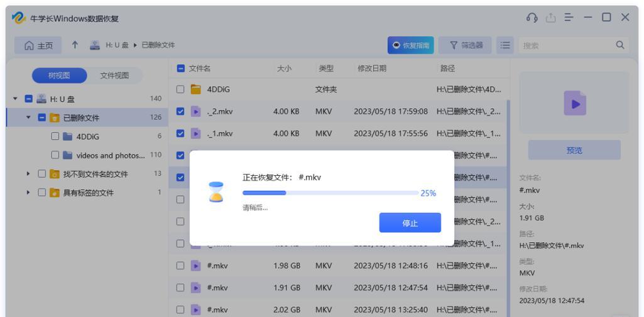Click the 主页 home button
Screen dimensions: 644x317
click(38, 46)
